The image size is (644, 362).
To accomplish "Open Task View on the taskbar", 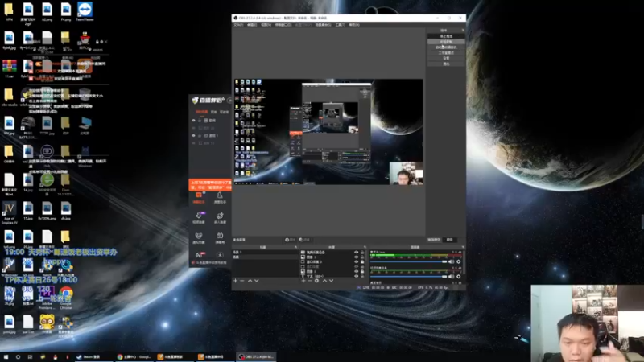I will tap(30, 357).
